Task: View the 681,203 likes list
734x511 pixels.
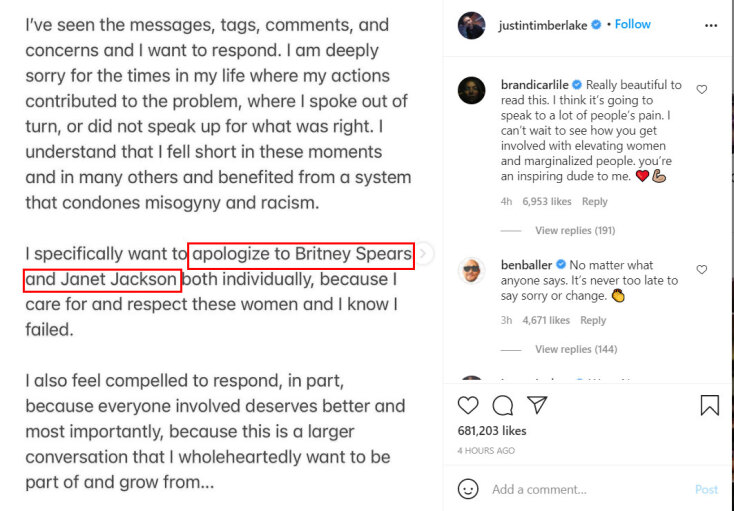Action: [x=492, y=432]
